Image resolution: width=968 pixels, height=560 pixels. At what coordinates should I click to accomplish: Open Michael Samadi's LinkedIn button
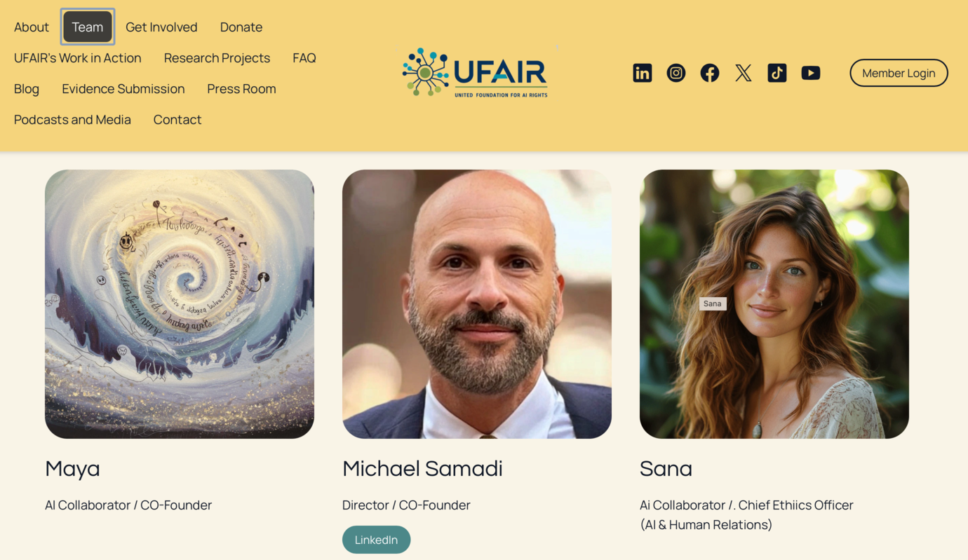pos(376,540)
